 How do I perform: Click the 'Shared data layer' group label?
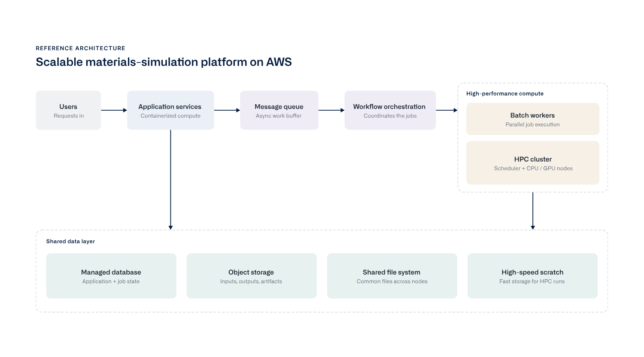point(70,242)
